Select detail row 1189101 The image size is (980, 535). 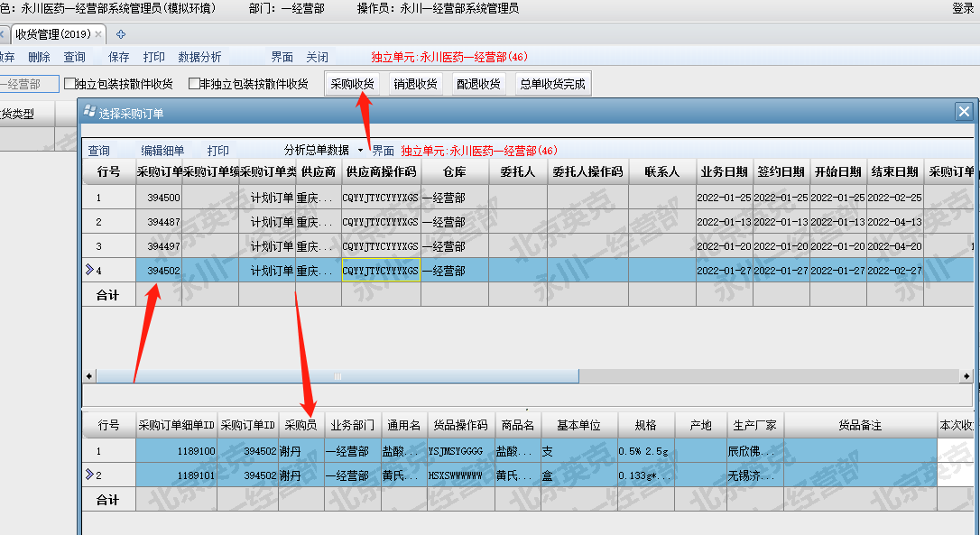528,475
